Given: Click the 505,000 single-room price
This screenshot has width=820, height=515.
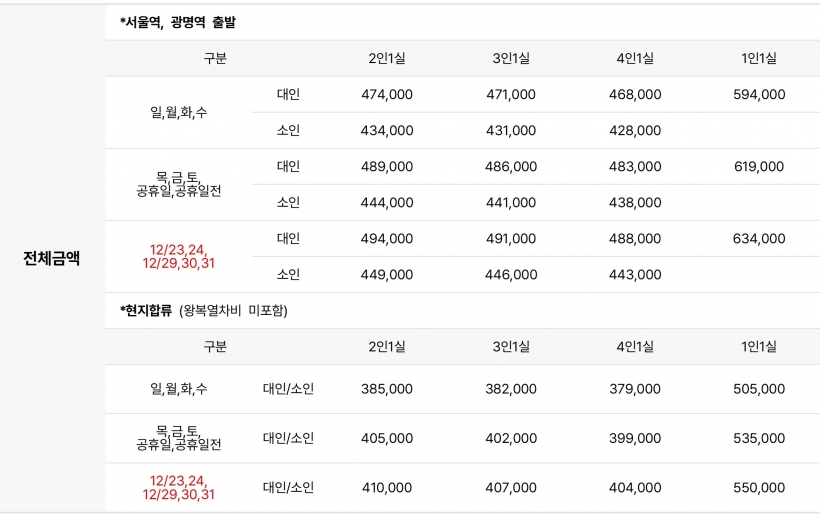Looking at the screenshot, I should tap(759, 389).
